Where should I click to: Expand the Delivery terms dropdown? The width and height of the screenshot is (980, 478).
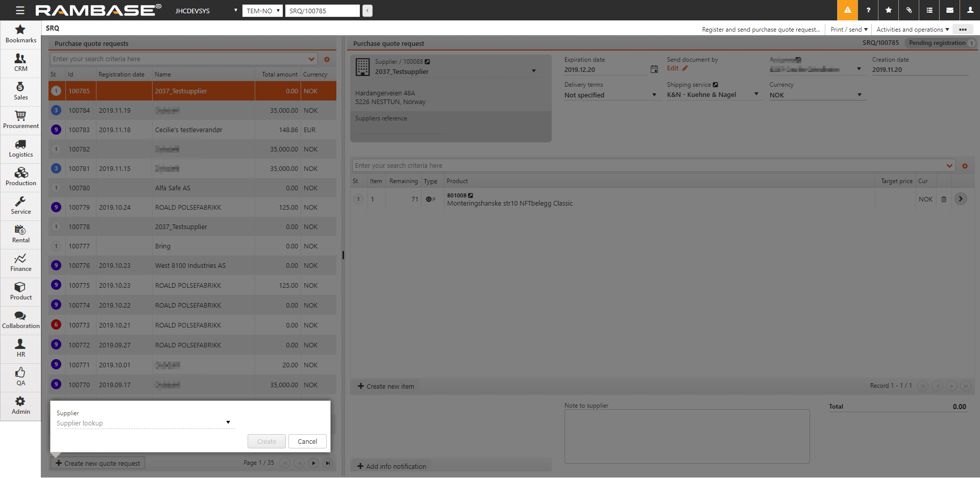coord(654,95)
